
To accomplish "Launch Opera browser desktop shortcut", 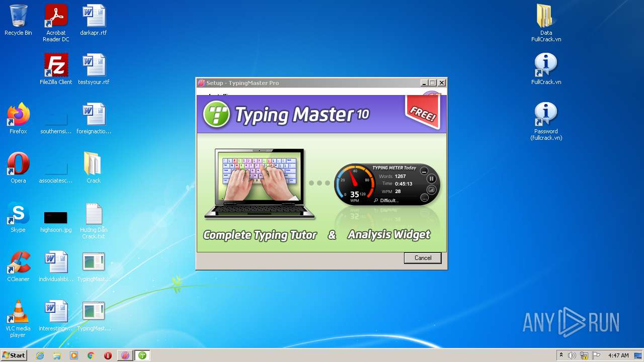I will point(18,168).
